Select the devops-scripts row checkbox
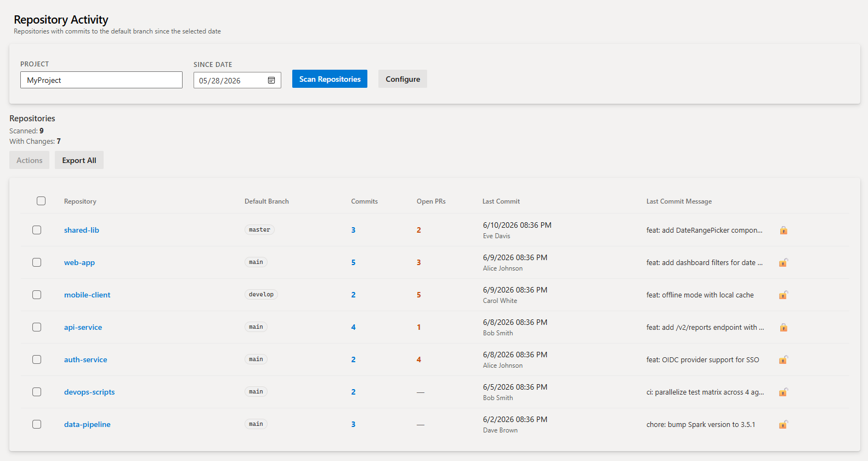 [37, 392]
